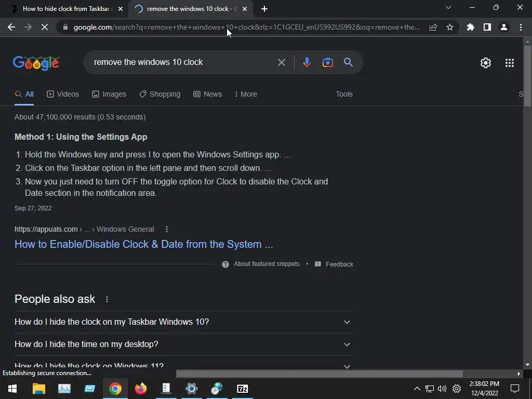Expand 'How do I hide the time on my desktop?'
532x399 pixels.
(x=183, y=344)
